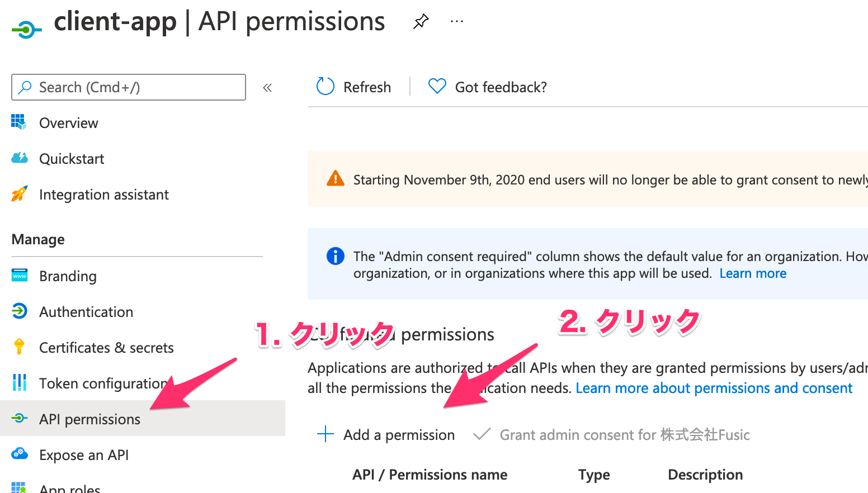Open the Branding page
This screenshot has width=868, height=493.
click(68, 276)
